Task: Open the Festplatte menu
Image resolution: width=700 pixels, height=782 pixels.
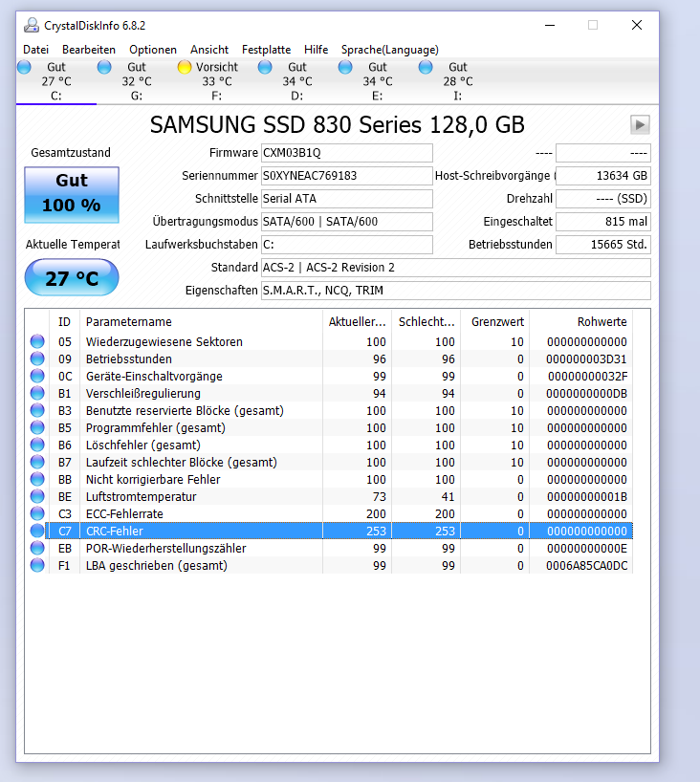Action: (266, 50)
